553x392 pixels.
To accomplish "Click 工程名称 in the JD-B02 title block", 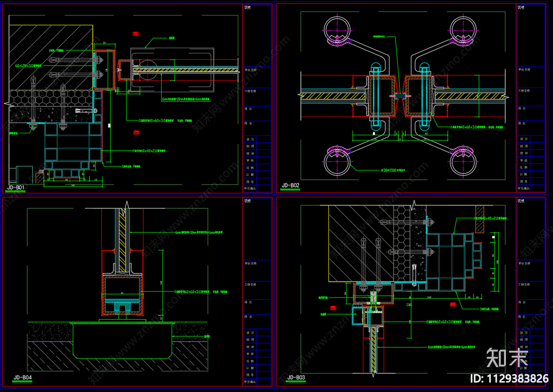I will (524, 91).
